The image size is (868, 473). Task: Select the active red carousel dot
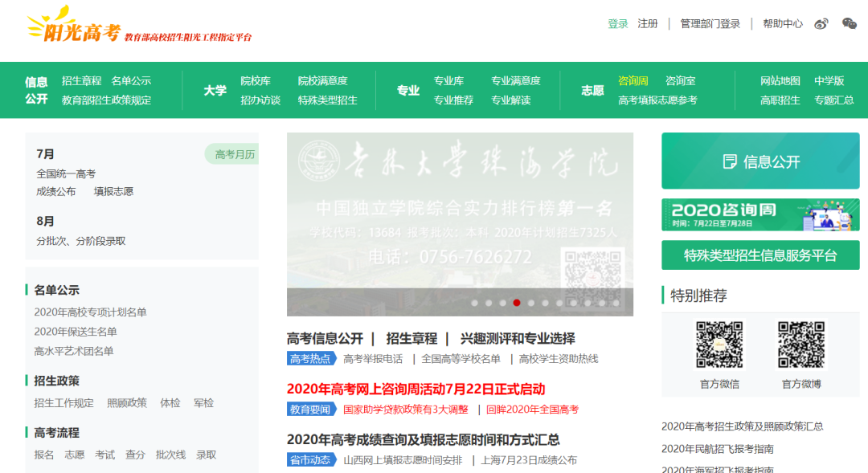(x=517, y=303)
